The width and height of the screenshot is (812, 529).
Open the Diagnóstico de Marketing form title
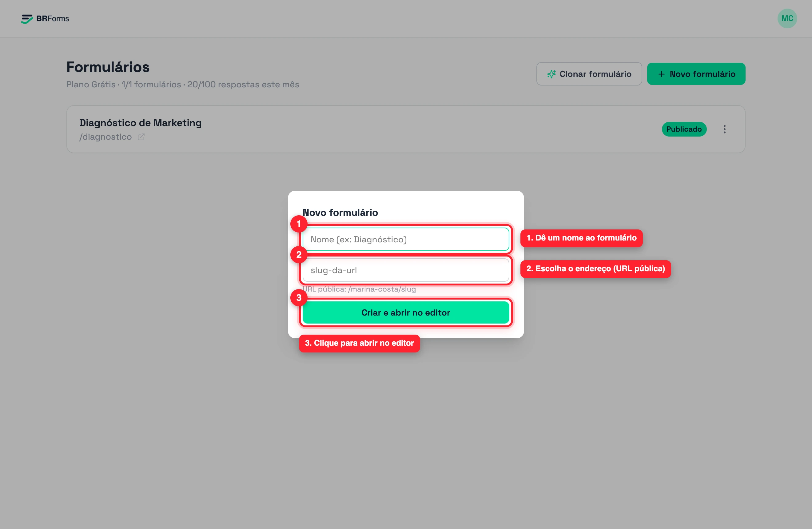140,123
